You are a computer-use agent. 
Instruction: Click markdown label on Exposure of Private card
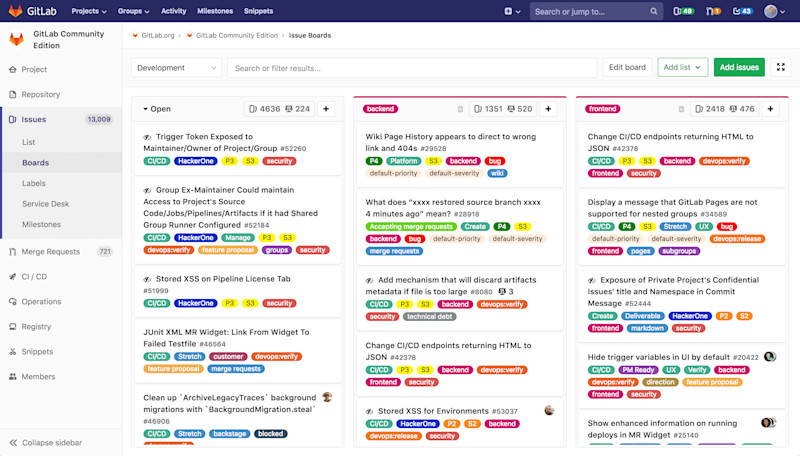click(647, 328)
